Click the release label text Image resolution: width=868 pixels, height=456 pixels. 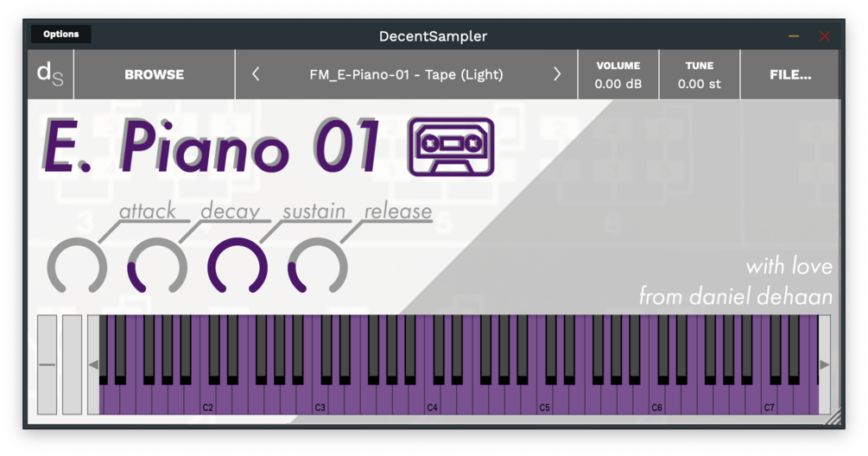point(397,211)
